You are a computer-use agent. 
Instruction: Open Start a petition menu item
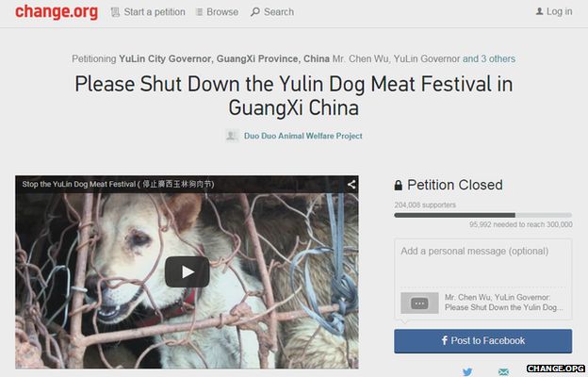[x=155, y=12]
